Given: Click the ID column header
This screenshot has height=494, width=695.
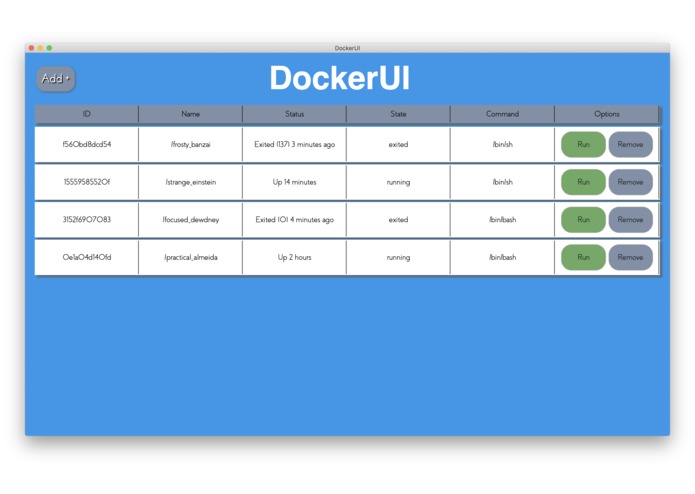Looking at the screenshot, I should [86, 114].
